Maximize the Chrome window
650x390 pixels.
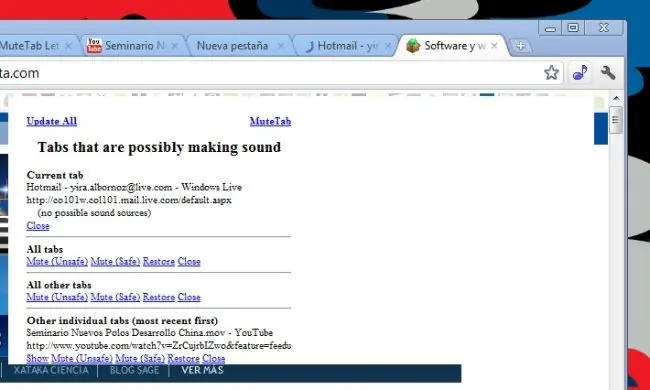573,28
